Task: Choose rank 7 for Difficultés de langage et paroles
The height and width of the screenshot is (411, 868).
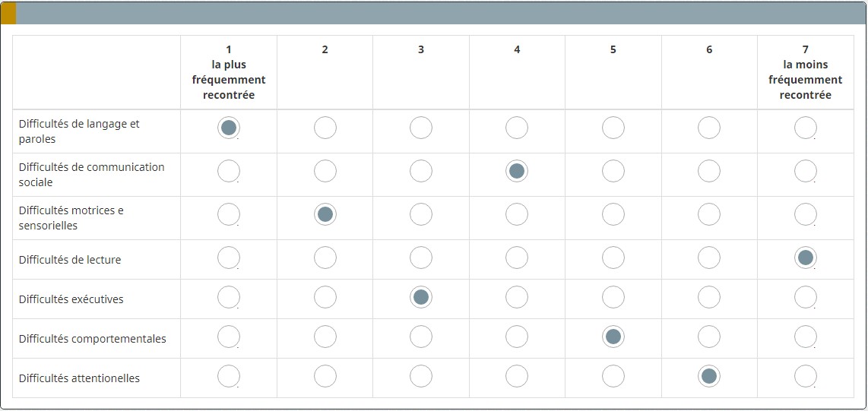Action: (x=805, y=128)
